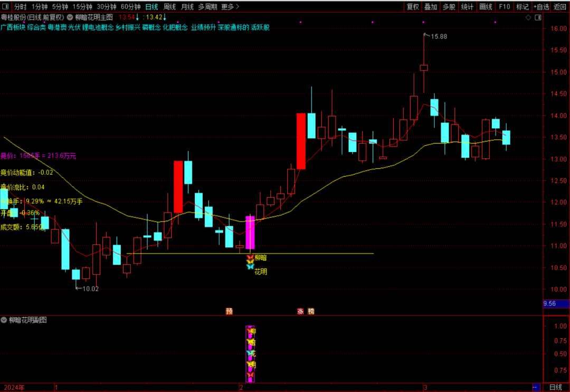
Task: Toggle the right info panel icon
Action: [538, 17]
